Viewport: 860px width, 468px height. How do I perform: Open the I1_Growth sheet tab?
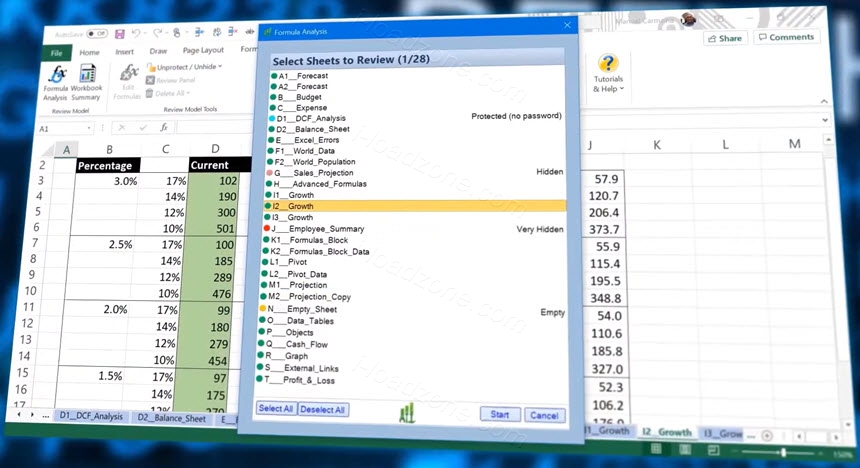coord(608,431)
